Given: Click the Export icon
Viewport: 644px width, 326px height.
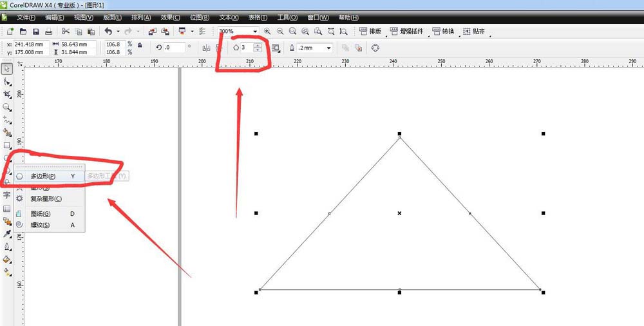Looking at the screenshot, I should click(165, 31).
